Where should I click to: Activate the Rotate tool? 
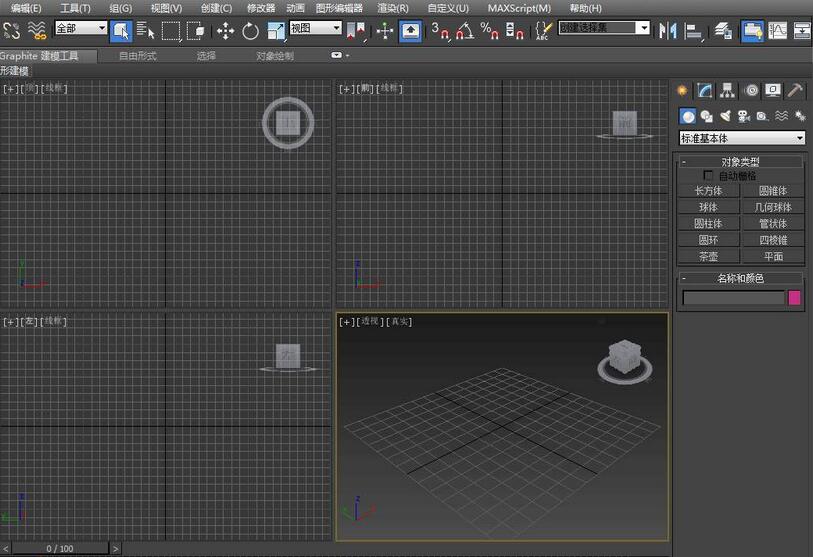pyautogui.click(x=250, y=31)
